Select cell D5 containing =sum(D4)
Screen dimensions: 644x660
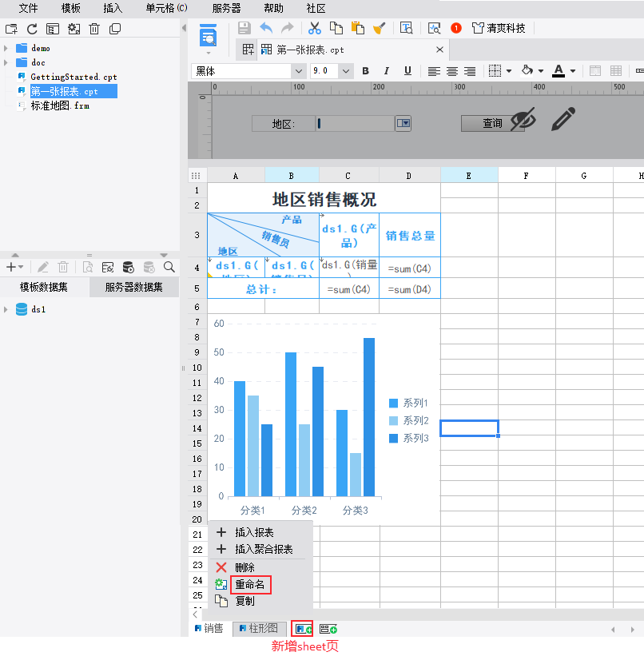410,289
